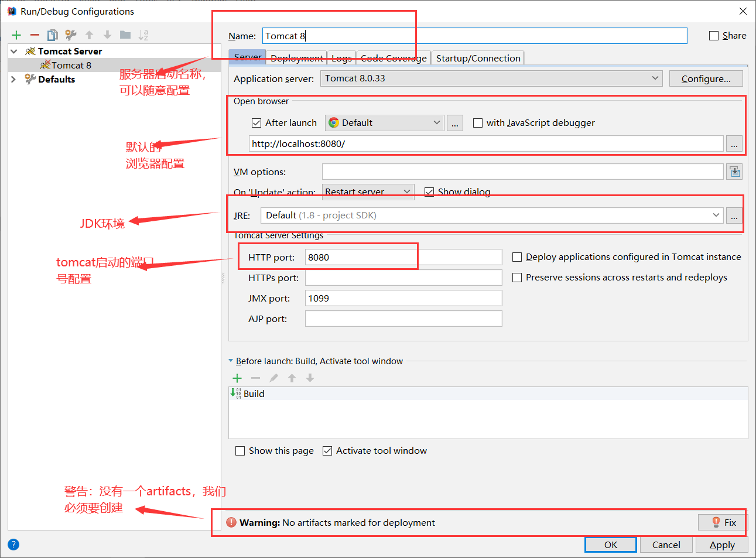Click the ellipsis button beside the URL field

[x=734, y=144]
